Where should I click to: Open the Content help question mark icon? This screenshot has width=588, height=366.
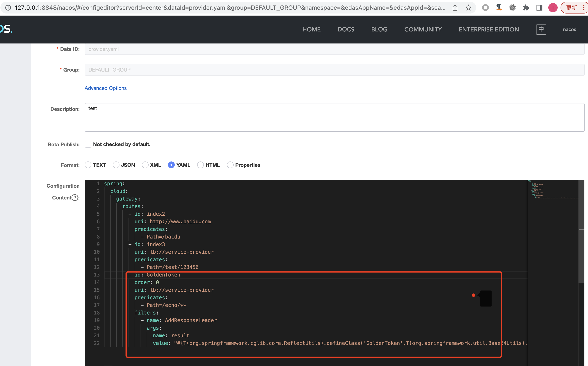tap(75, 198)
